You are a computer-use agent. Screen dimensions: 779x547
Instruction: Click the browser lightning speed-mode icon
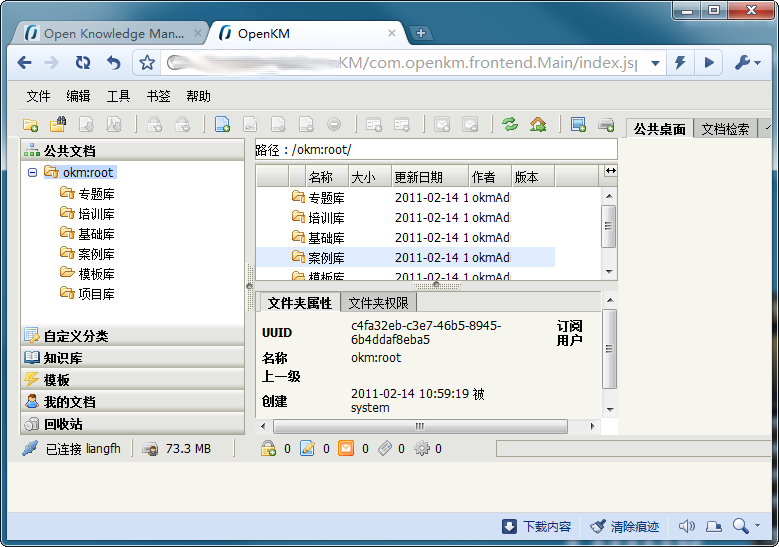(x=680, y=63)
